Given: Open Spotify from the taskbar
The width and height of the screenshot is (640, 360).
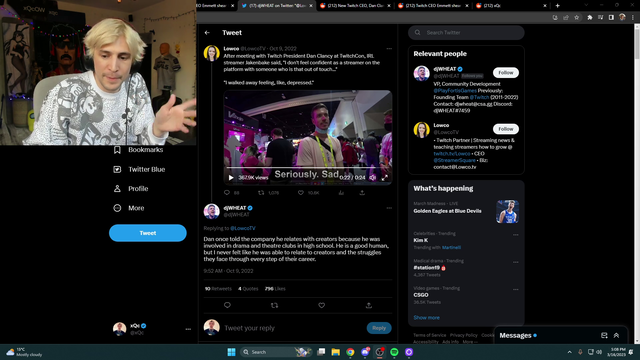Looking at the screenshot, I should coord(394,352).
